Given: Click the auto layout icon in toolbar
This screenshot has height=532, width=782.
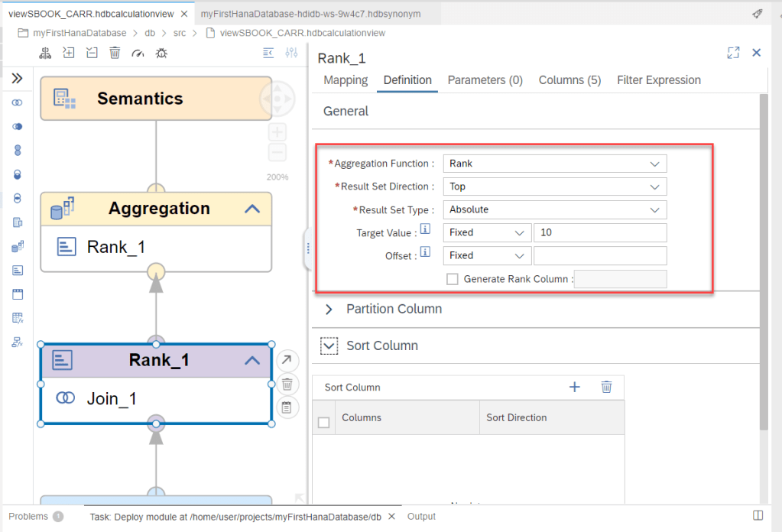Looking at the screenshot, I should (45, 53).
